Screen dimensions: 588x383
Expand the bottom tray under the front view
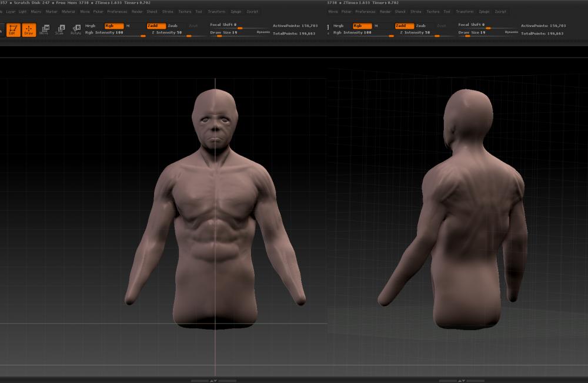pos(214,380)
